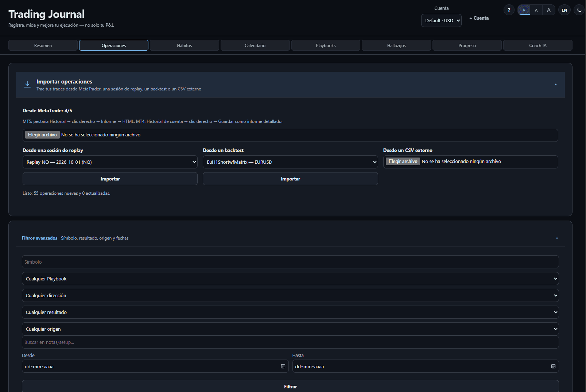Switch to the Hallazgos tab
This screenshot has width=586, height=392.
(396, 45)
